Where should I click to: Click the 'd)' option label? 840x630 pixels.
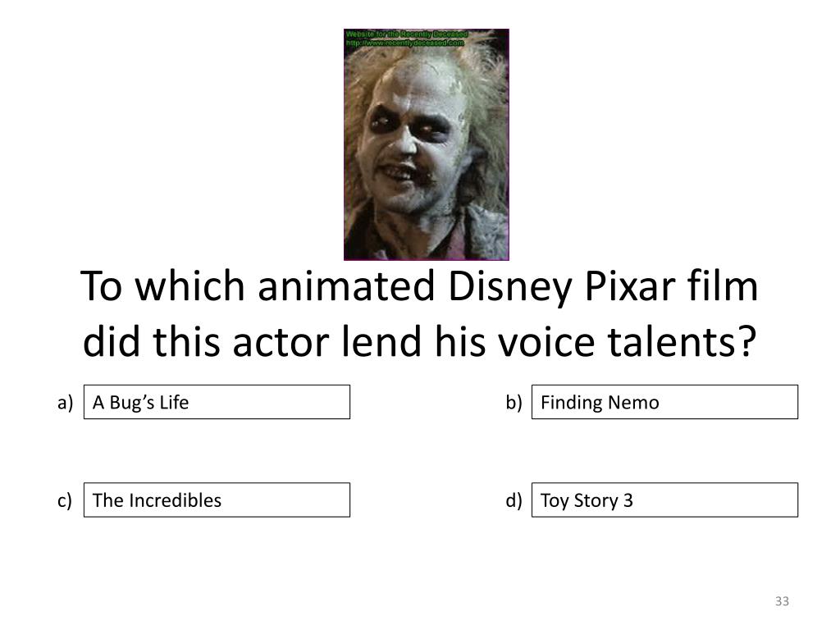click(x=514, y=500)
